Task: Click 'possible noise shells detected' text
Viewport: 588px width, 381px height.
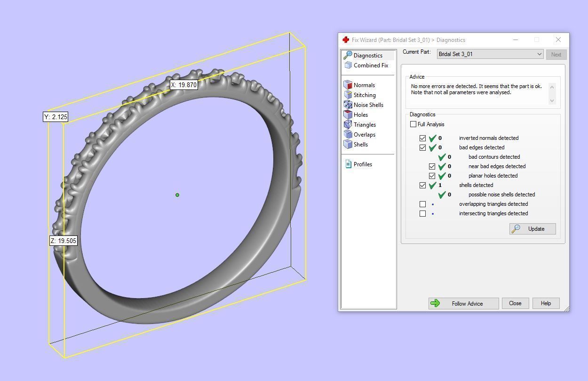Action: point(501,195)
